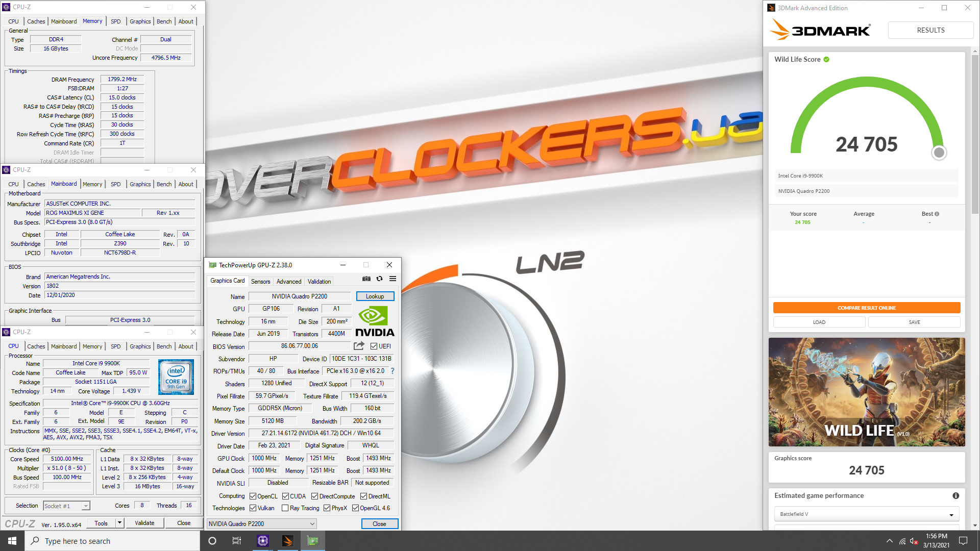
Task: Open the Tools dropdown arrow in CPU-Z
Action: click(119, 523)
